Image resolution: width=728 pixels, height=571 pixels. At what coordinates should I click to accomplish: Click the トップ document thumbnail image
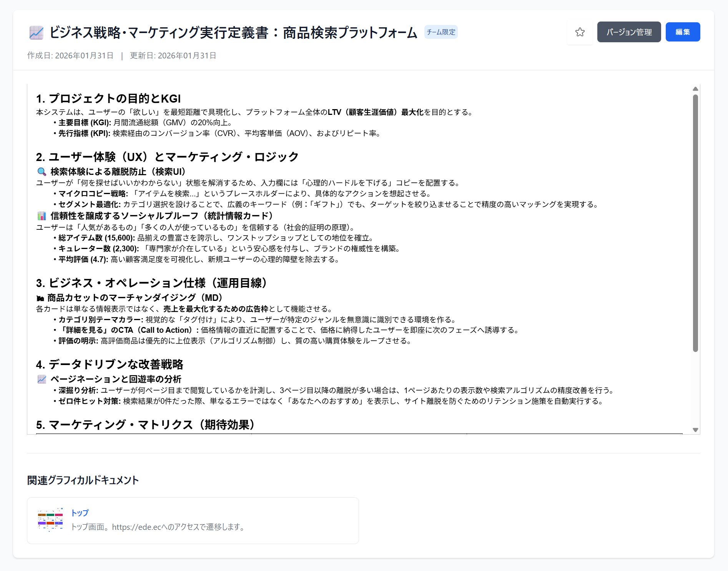tap(50, 520)
